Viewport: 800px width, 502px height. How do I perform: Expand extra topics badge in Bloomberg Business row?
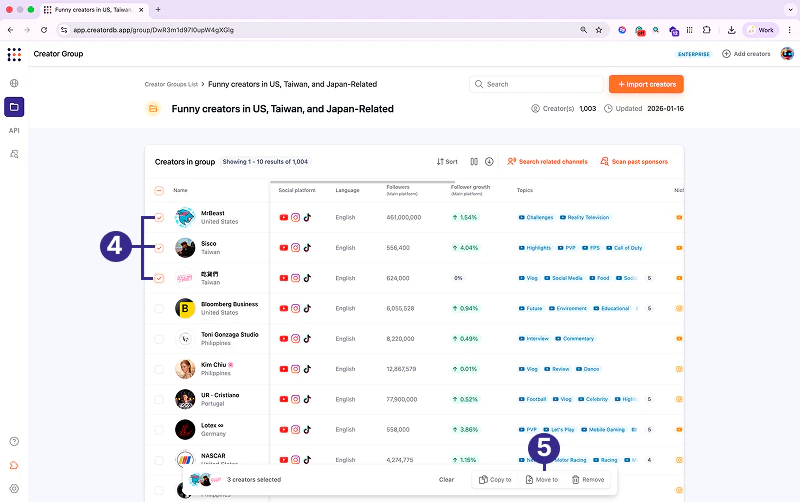(x=649, y=309)
